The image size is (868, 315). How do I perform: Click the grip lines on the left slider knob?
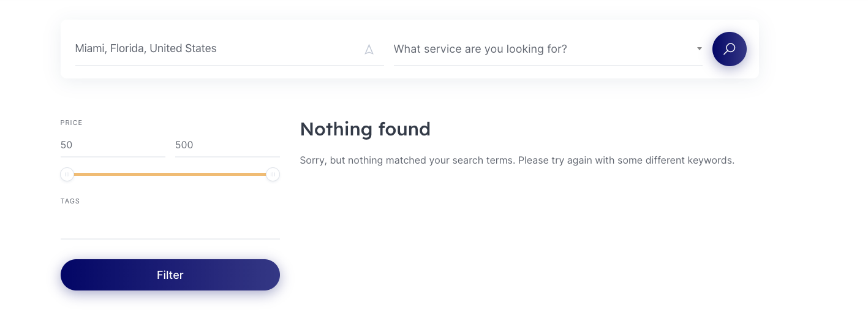67,175
